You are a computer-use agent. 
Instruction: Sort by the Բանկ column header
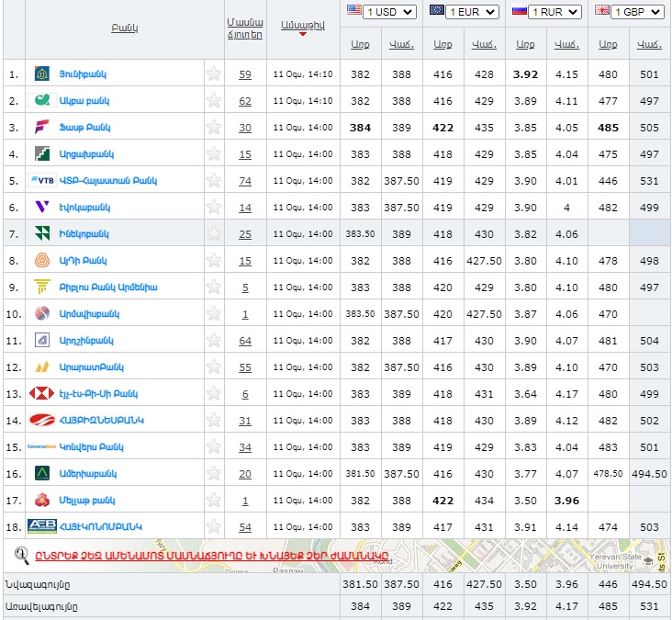(x=124, y=28)
